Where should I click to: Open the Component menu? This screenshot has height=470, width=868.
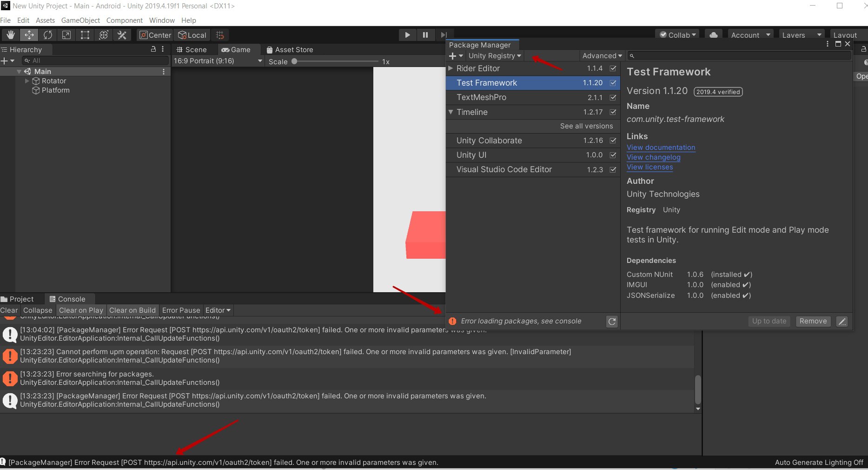(124, 20)
